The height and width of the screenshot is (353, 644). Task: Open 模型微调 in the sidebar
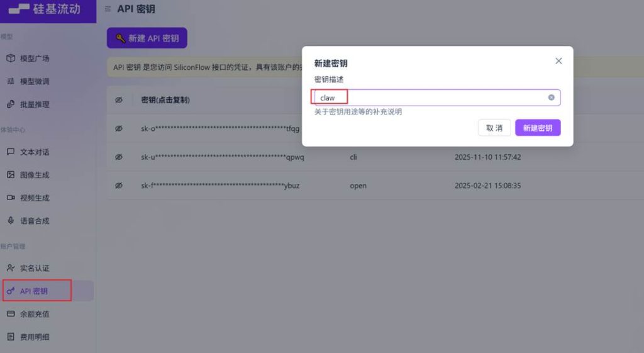pos(35,81)
